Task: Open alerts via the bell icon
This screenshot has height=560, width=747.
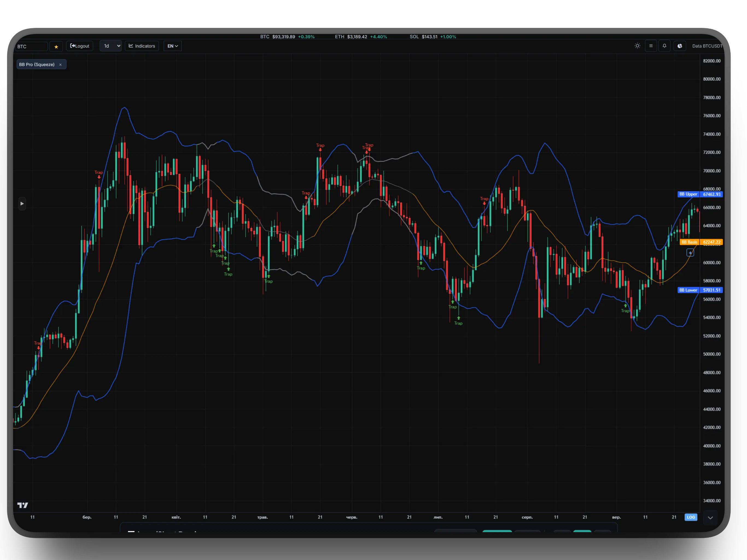Action: coord(664,46)
